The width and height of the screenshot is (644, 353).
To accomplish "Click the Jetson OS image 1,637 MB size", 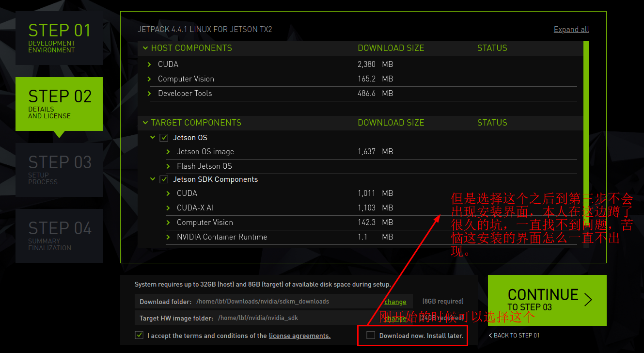I will coord(375,152).
